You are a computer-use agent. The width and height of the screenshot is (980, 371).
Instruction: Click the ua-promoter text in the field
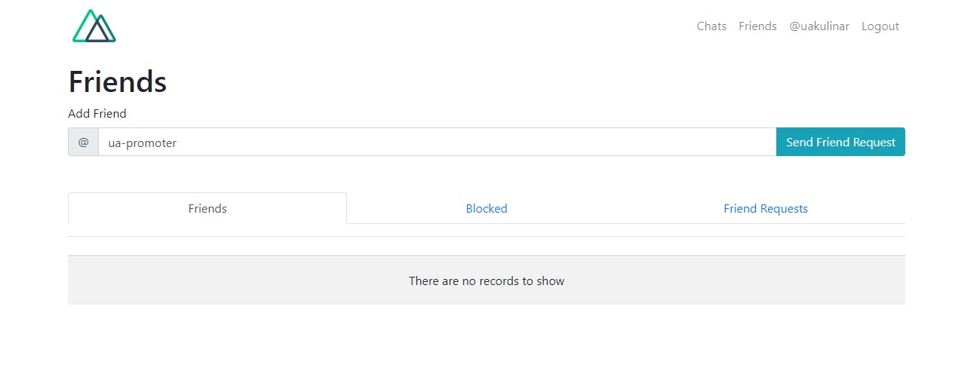tap(143, 143)
